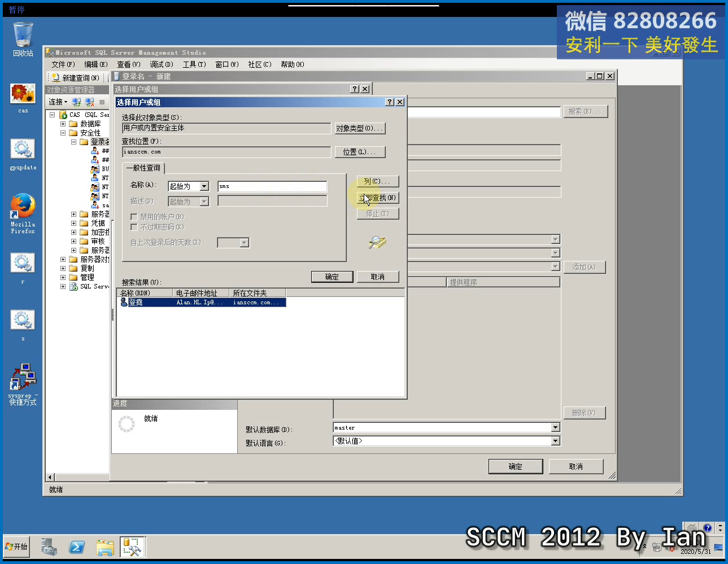
Task: Click the E-mail Address (电子邮件地址) column header
Action: [200, 292]
